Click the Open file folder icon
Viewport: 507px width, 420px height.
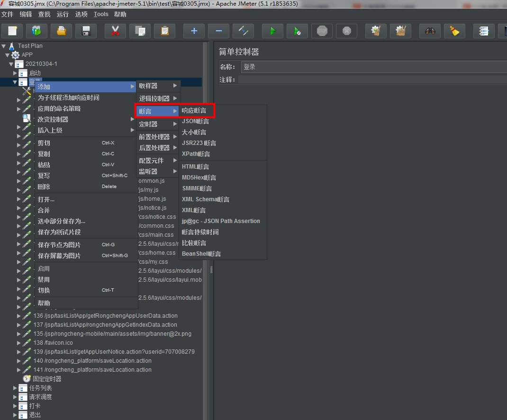point(62,31)
